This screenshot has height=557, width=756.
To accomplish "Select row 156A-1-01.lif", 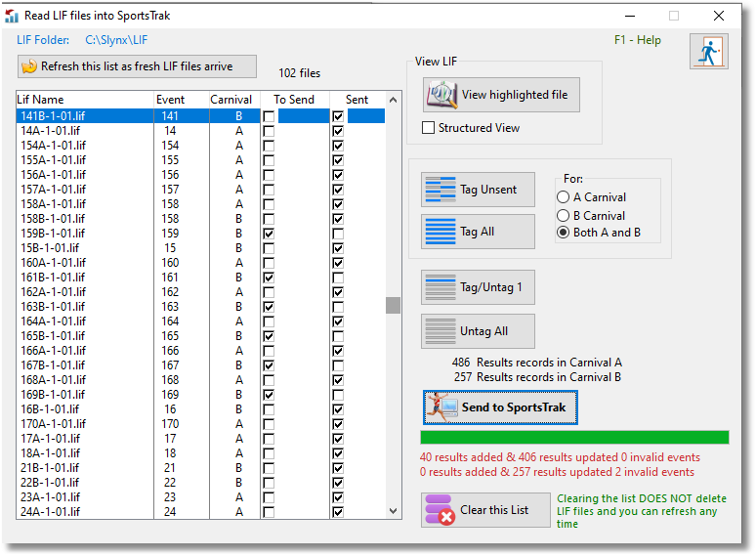I will click(201, 175).
